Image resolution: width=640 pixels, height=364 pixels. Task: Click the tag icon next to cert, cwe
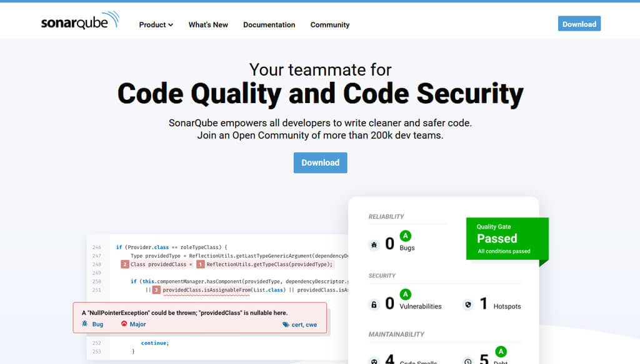click(286, 325)
